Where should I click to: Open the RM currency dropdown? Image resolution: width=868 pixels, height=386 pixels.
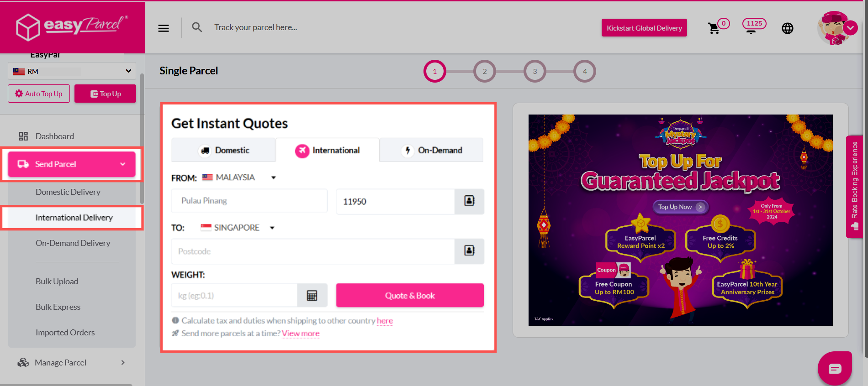click(x=72, y=71)
